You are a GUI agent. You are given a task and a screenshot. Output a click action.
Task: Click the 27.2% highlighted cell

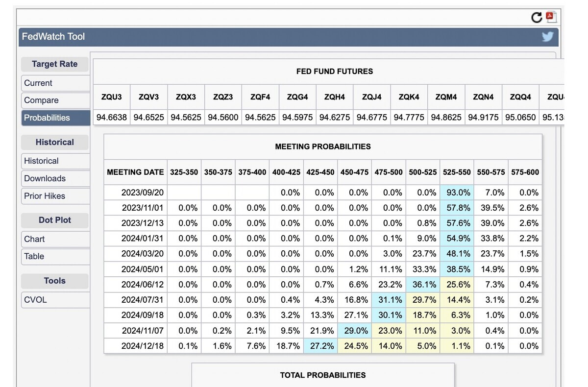pos(320,346)
